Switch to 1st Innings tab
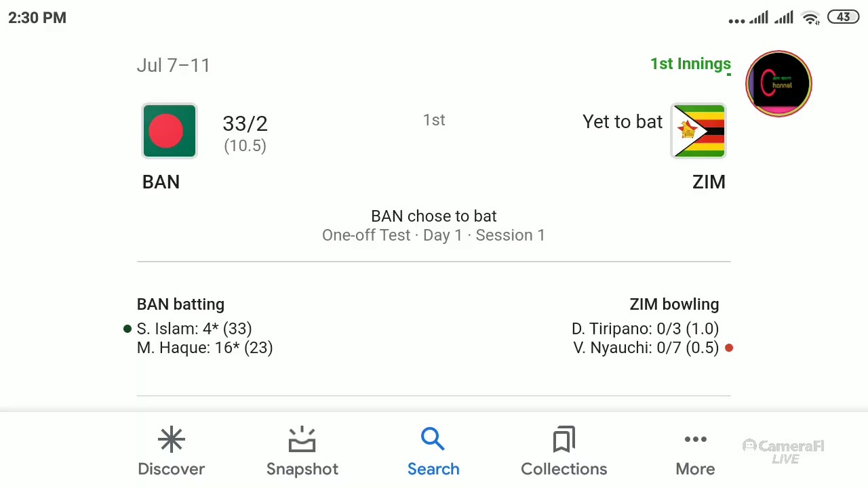This screenshot has width=868, height=488. pos(690,64)
